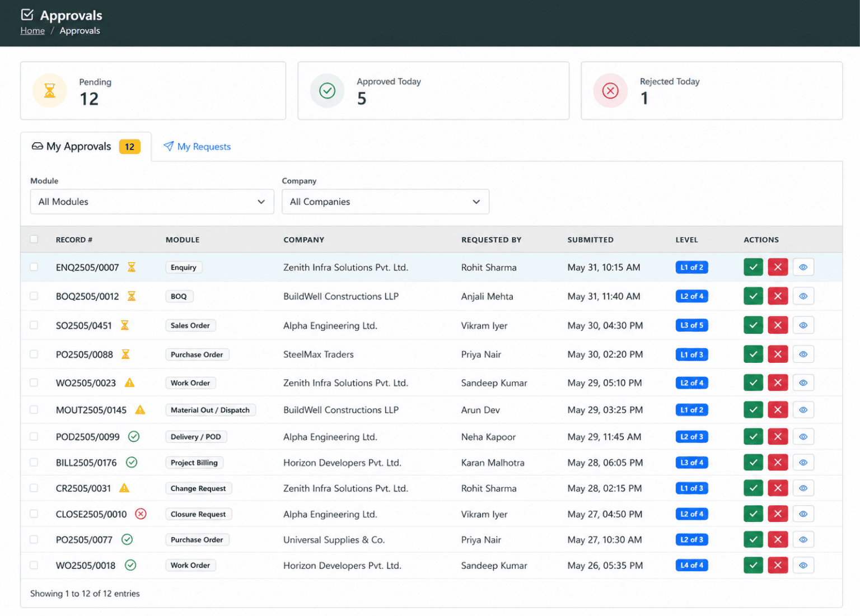The height and width of the screenshot is (616, 860).
Task: View details of CLOSE2505/0010
Action: tap(803, 514)
